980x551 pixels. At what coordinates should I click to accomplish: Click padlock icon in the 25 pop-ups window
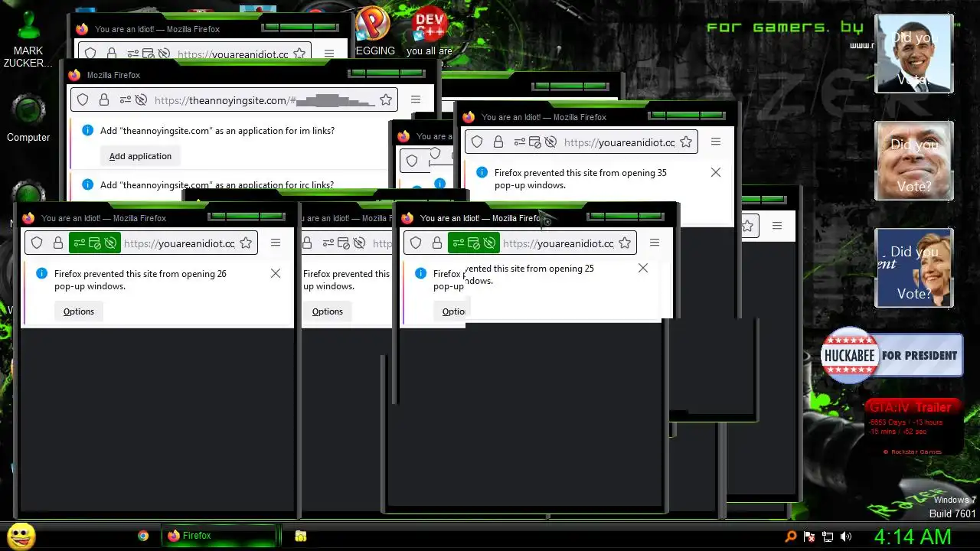[436, 243]
